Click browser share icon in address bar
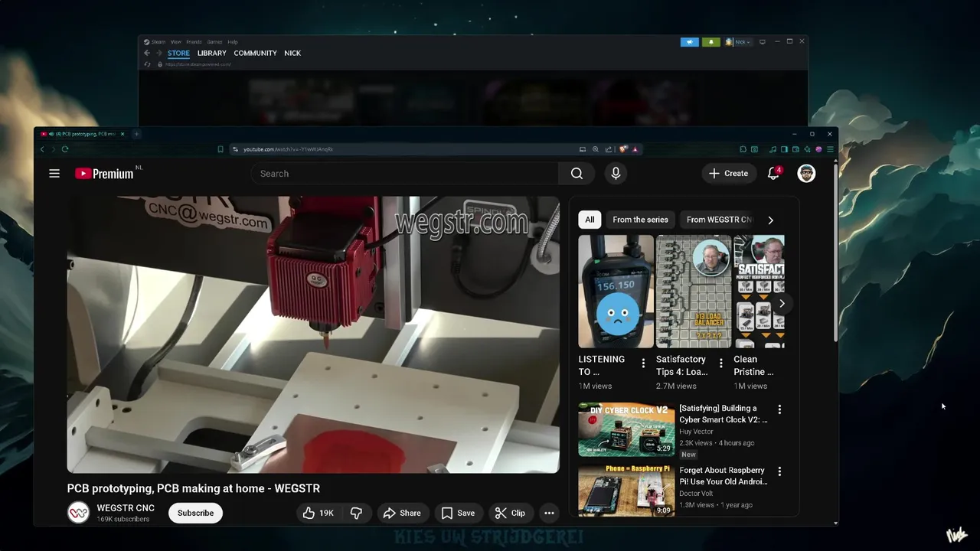 pyautogui.click(x=609, y=149)
